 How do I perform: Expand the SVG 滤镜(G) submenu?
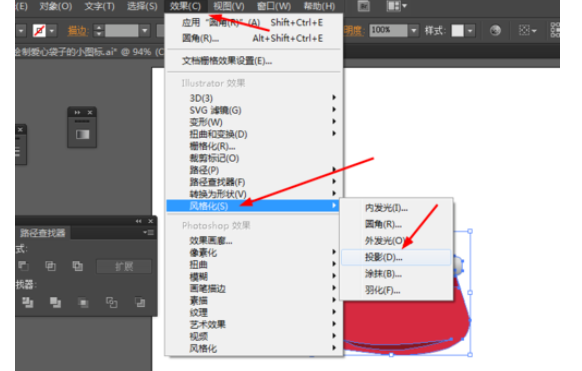tap(253, 110)
